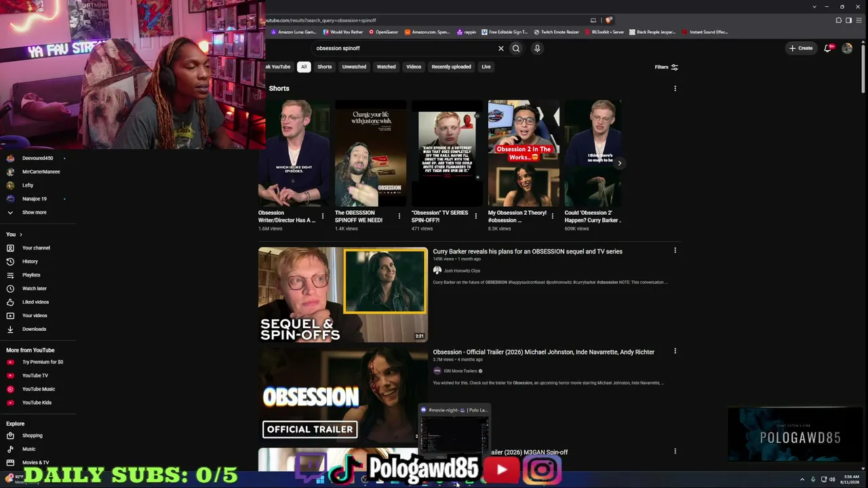
Task: Open the SEQUEL & SPIN-OFFS video thumbnail
Action: 343,295
